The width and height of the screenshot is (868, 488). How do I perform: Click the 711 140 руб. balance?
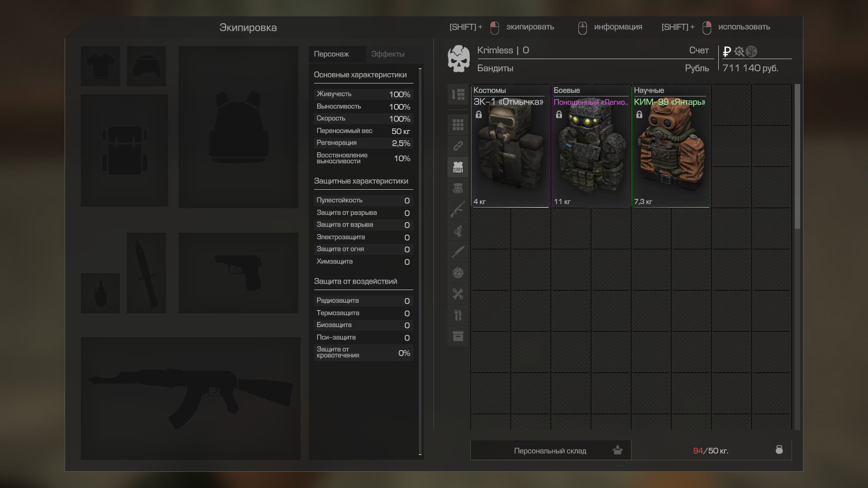click(750, 68)
